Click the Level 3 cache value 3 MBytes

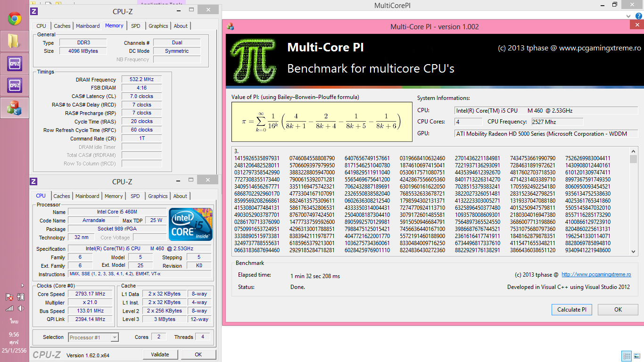165,320
